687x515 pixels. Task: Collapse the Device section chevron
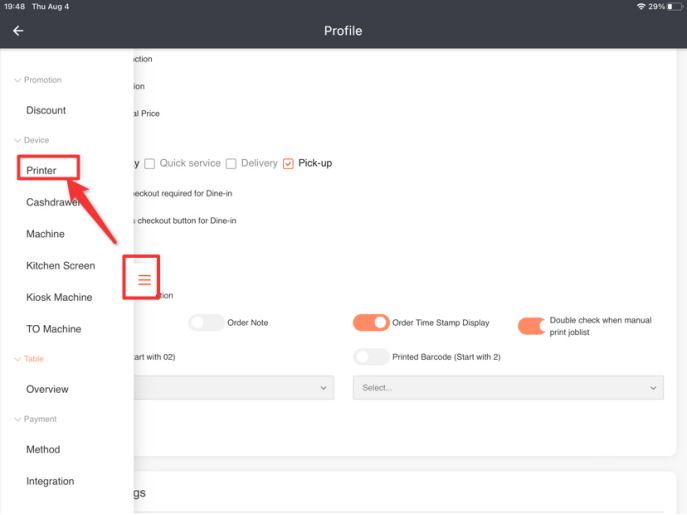click(x=17, y=140)
